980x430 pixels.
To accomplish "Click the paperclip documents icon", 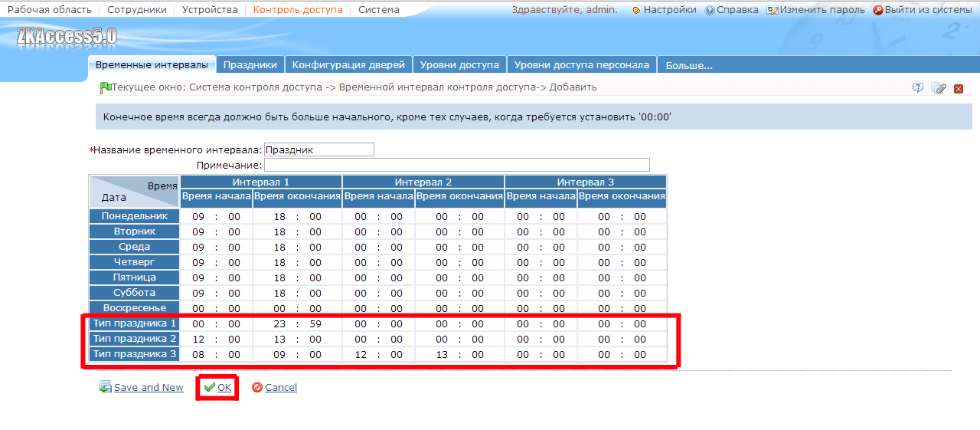I will coord(939,88).
